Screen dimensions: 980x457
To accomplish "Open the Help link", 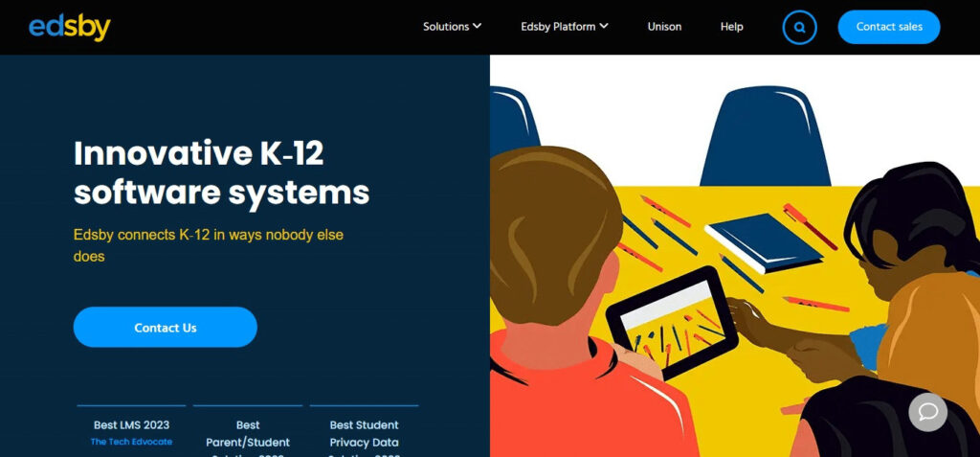I will (x=731, y=26).
